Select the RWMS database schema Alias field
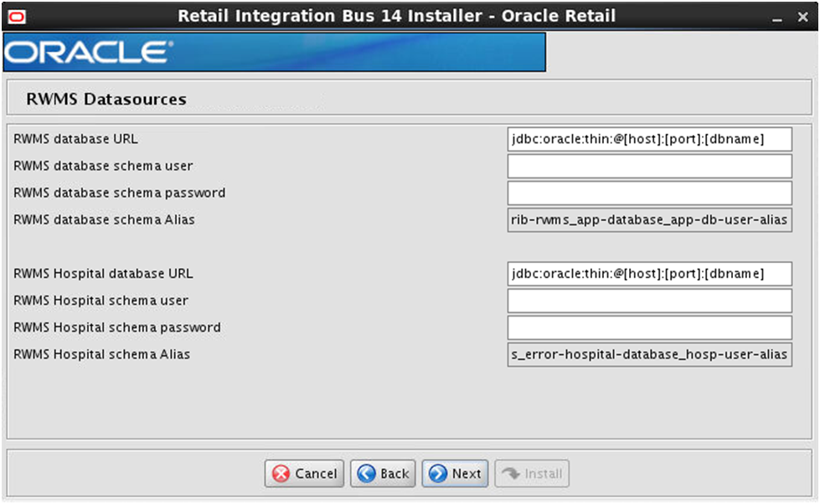This screenshot has width=820, height=504. pos(649,220)
